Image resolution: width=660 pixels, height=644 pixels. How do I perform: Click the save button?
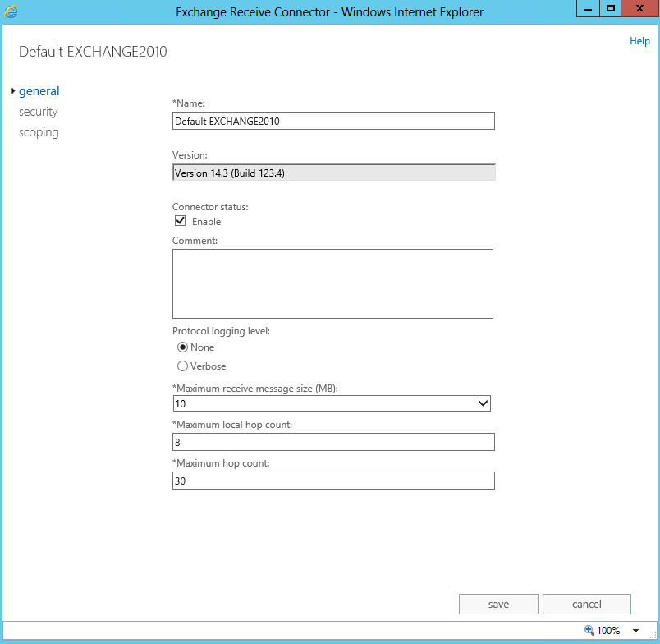(x=498, y=605)
